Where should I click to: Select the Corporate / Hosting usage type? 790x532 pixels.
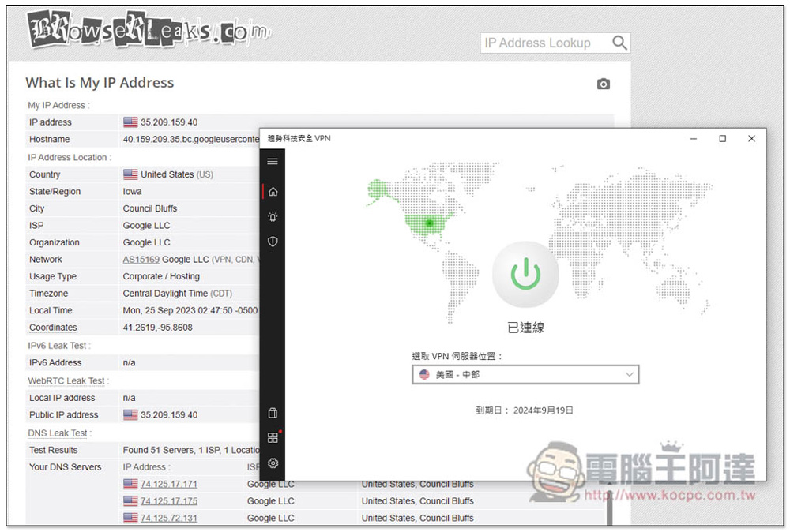tap(161, 277)
